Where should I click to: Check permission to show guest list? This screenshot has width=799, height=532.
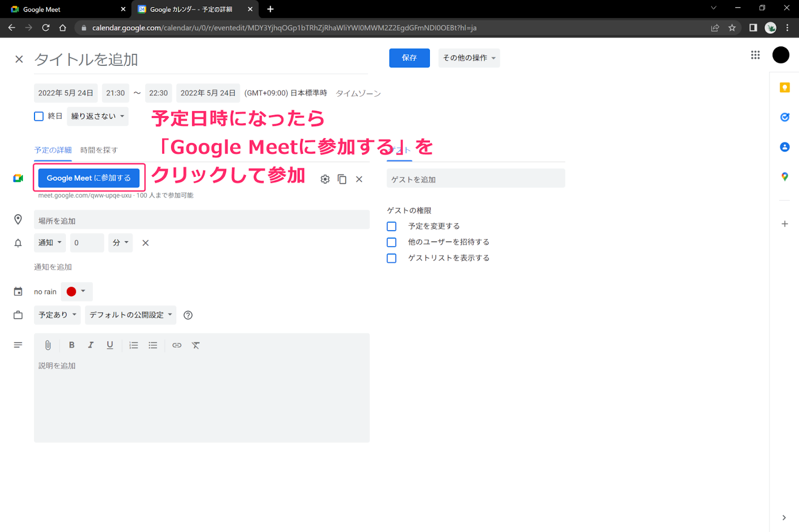[x=392, y=258]
